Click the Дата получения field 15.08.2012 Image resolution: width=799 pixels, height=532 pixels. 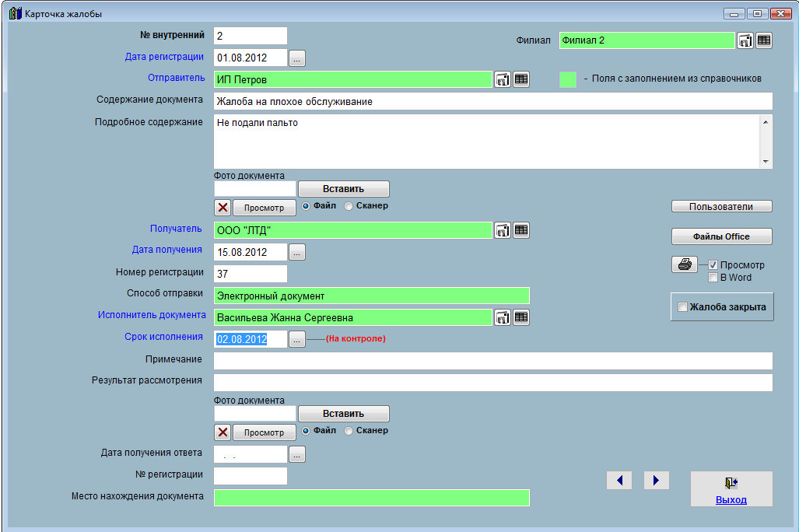pos(251,252)
